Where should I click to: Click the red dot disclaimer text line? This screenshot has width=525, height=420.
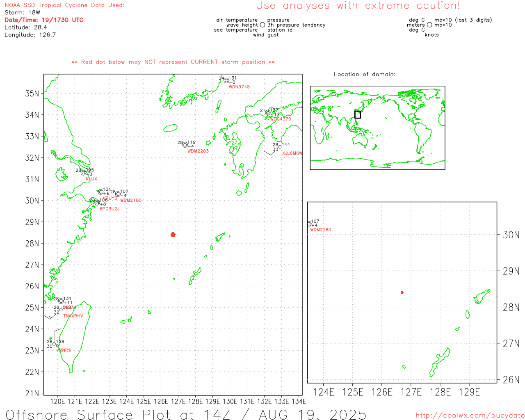coord(173,62)
